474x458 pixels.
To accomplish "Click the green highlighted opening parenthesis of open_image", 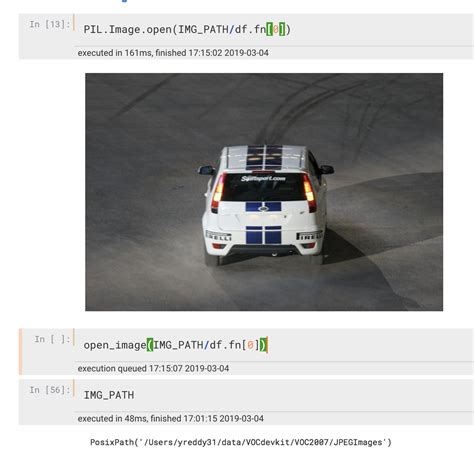I will 150,345.
